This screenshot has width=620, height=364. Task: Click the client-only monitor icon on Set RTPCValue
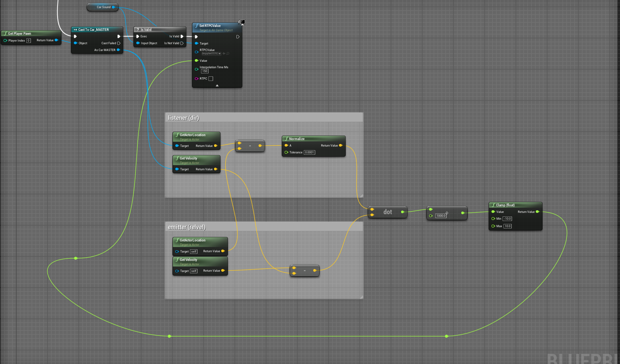pyautogui.click(x=242, y=22)
